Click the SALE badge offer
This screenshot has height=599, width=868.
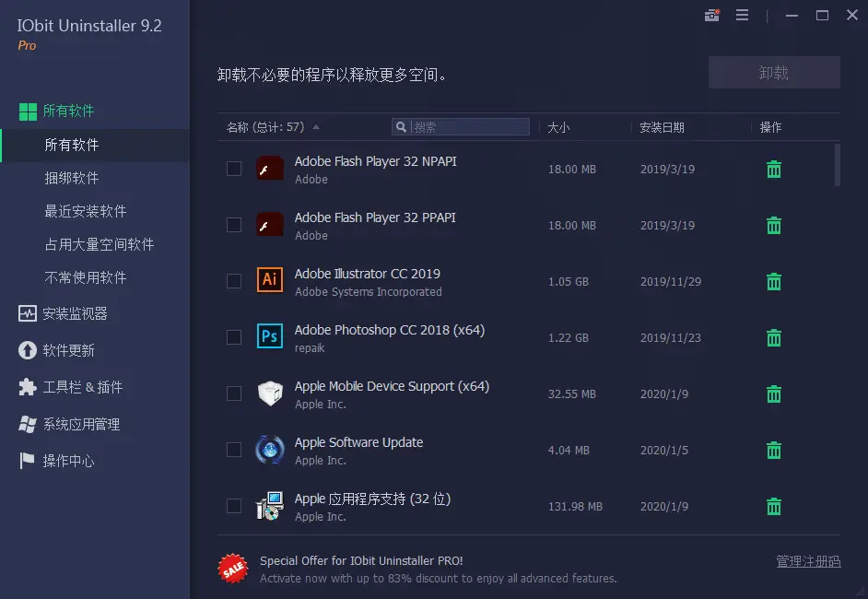232,569
